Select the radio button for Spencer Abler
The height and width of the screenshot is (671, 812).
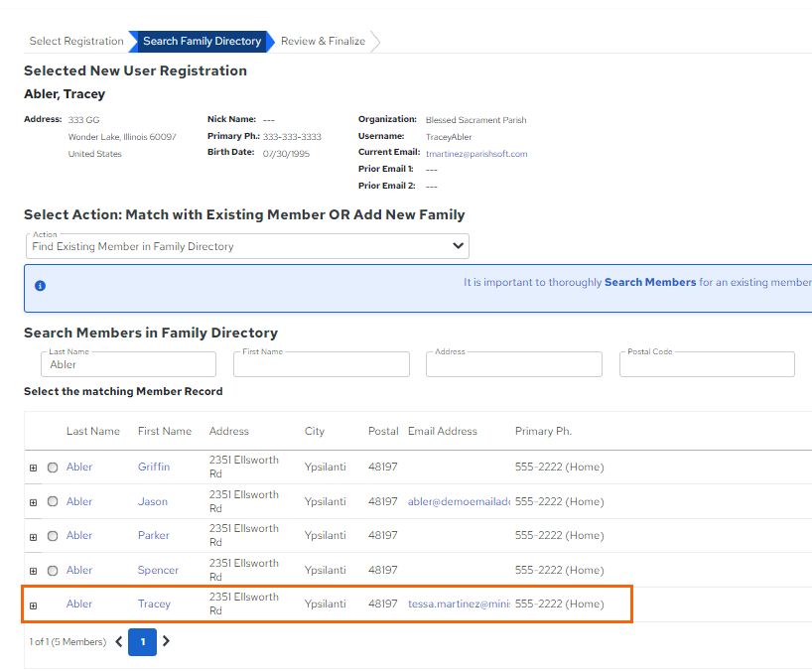(x=53, y=570)
